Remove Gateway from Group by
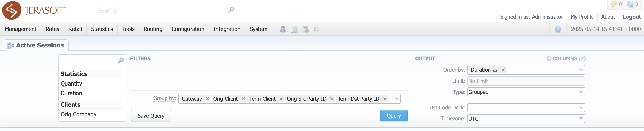 tap(207, 99)
